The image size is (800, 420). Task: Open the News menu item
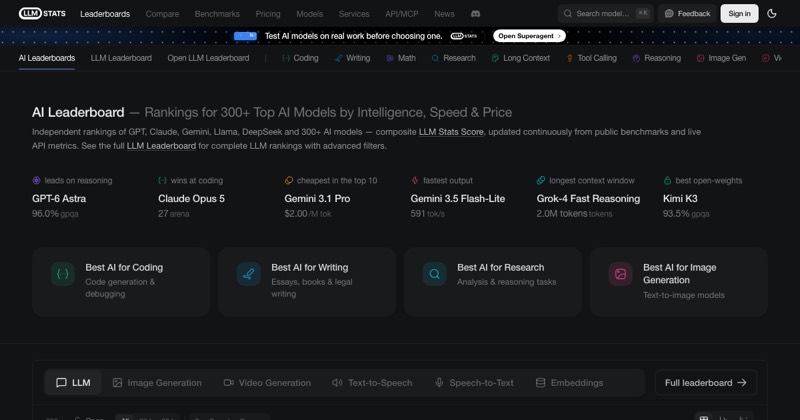(x=444, y=14)
